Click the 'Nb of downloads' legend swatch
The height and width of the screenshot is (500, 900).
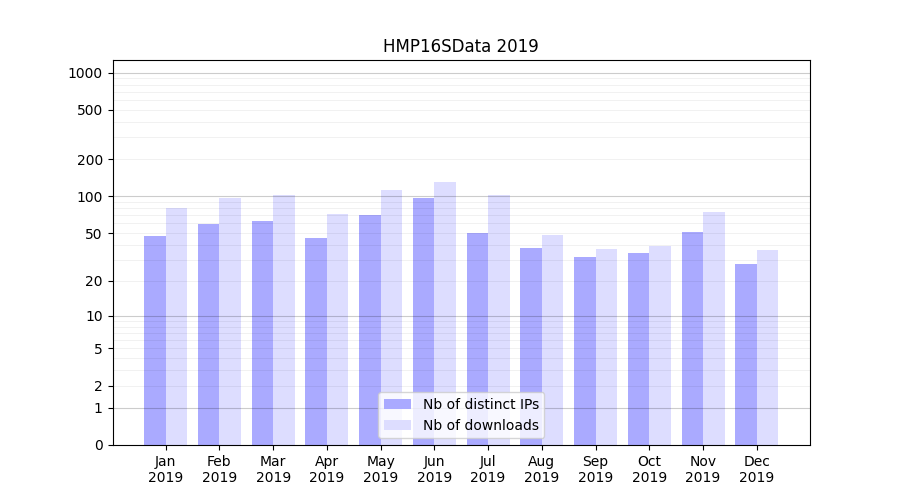click(x=397, y=425)
